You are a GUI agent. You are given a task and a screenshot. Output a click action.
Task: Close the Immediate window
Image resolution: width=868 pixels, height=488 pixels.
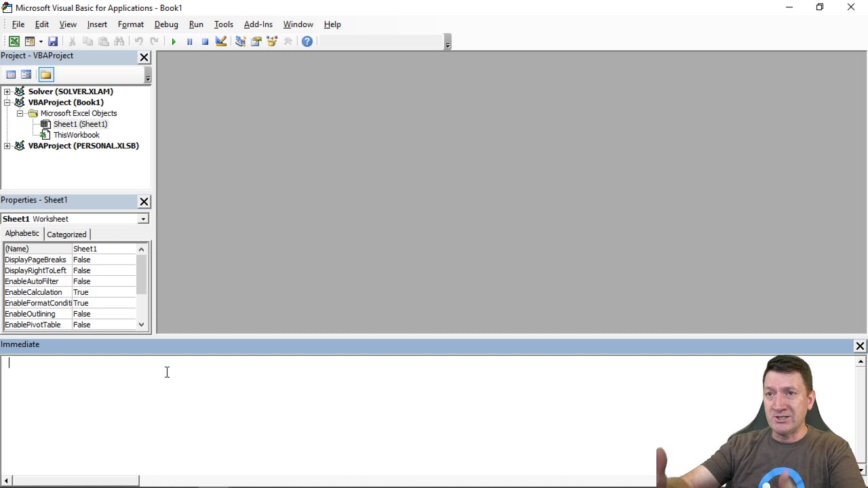860,346
